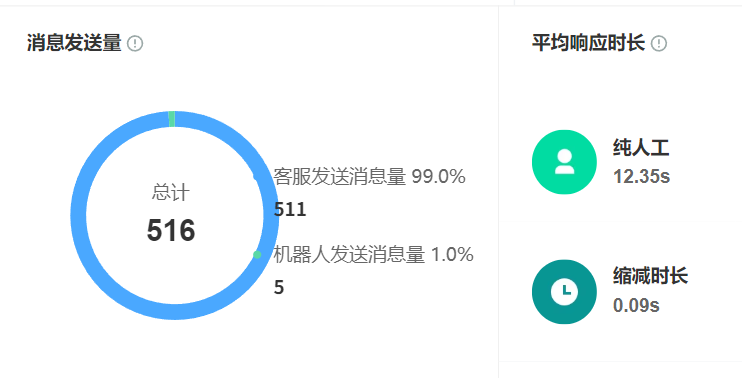Click the 消息发送量 panel heading
The image size is (742, 378).
pos(74,43)
